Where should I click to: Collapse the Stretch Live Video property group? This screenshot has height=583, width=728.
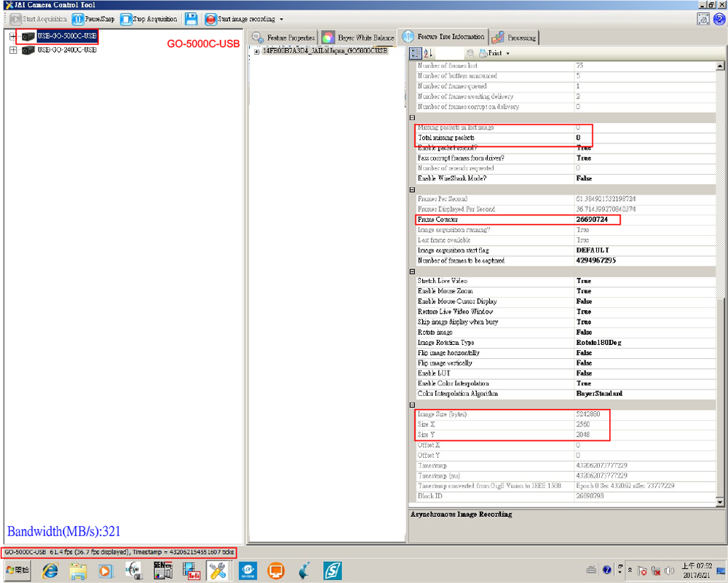[x=413, y=271]
